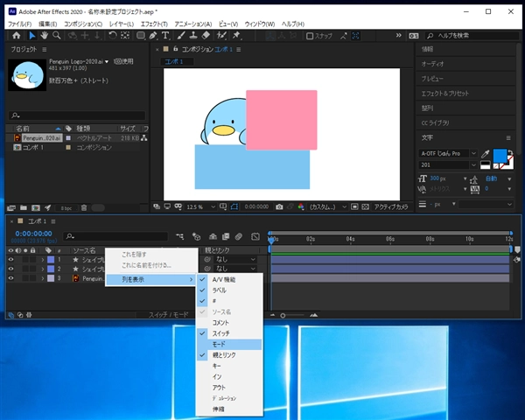Image resolution: width=525 pixels, height=420 pixels.
Task: Choose コメント in the column submenu
Action: click(229, 323)
